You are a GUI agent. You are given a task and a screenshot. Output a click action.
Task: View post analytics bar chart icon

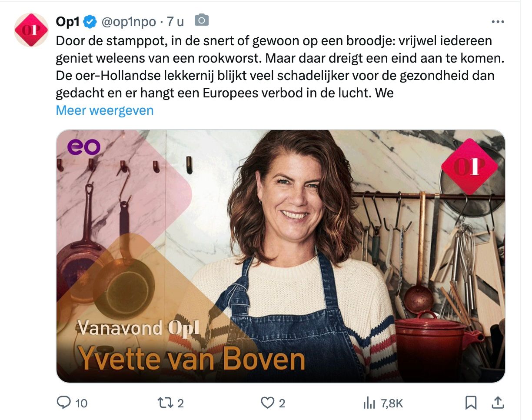click(369, 403)
